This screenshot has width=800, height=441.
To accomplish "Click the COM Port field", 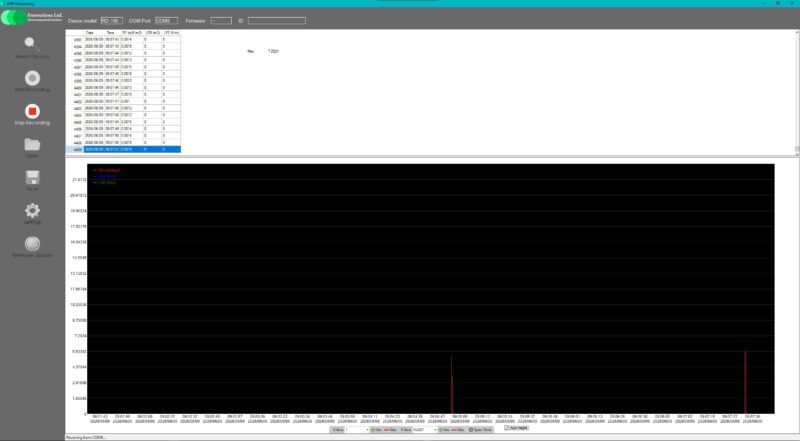I will [x=166, y=21].
